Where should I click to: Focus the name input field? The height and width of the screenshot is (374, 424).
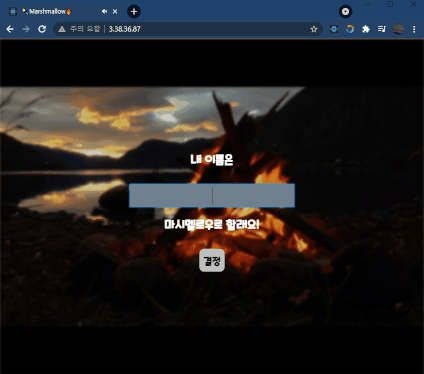pyautogui.click(x=212, y=196)
